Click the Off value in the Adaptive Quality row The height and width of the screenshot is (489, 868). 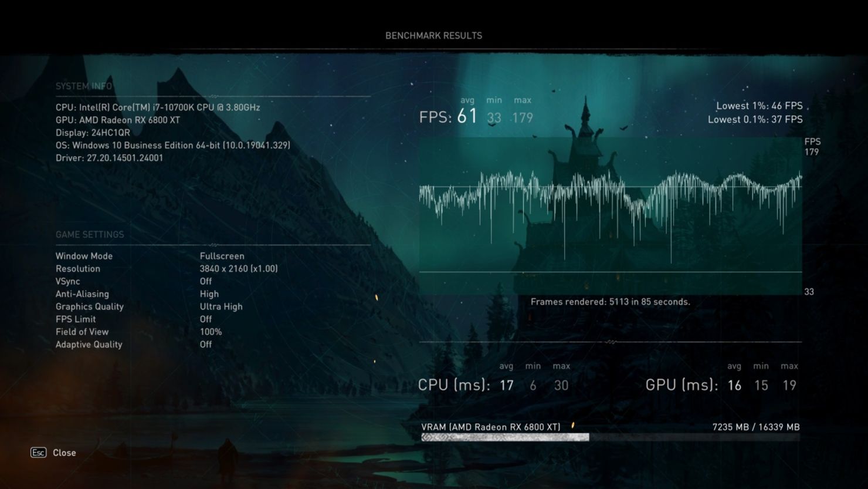(x=206, y=345)
